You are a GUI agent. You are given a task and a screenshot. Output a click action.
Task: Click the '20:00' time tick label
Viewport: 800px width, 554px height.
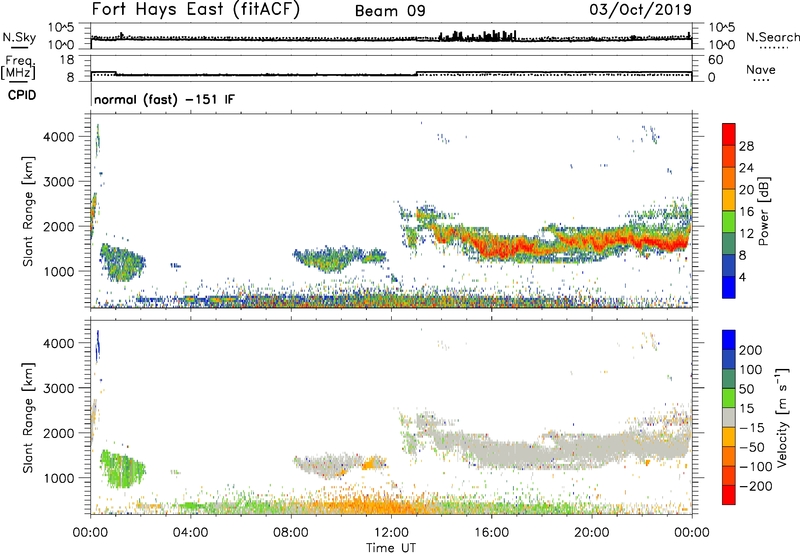click(x=591, y=533)
